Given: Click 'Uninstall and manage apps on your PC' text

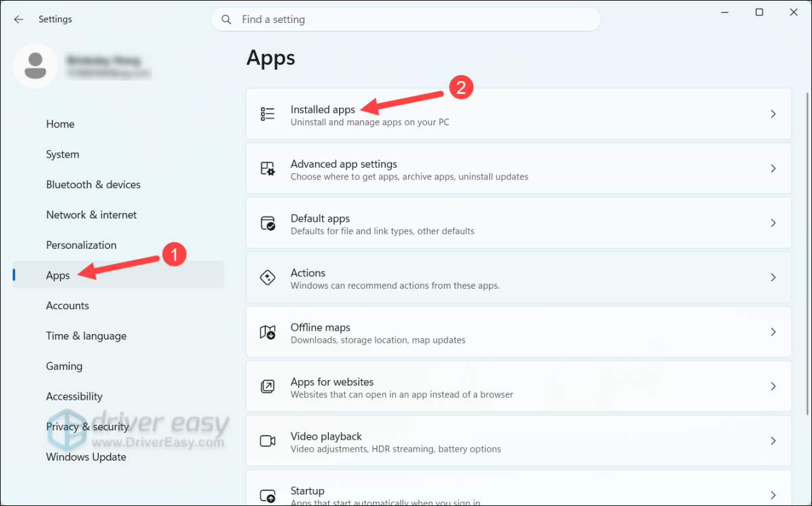Looking at the screenshot, I should (369, 122).
